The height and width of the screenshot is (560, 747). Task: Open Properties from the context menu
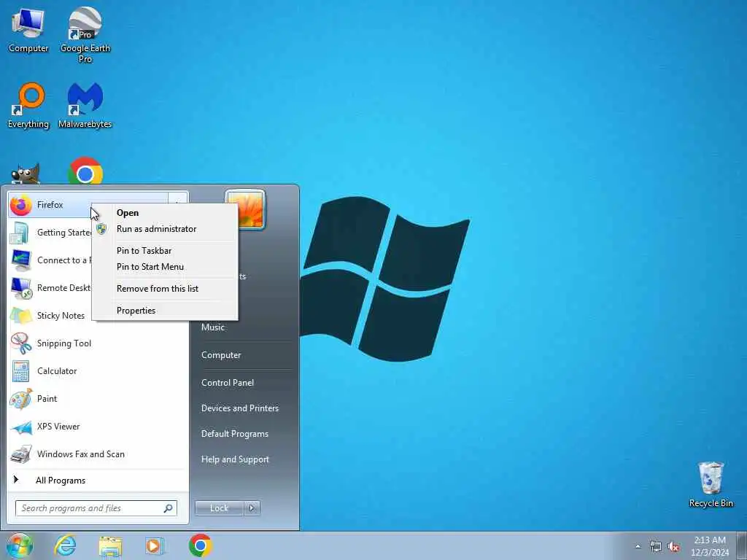164,311
